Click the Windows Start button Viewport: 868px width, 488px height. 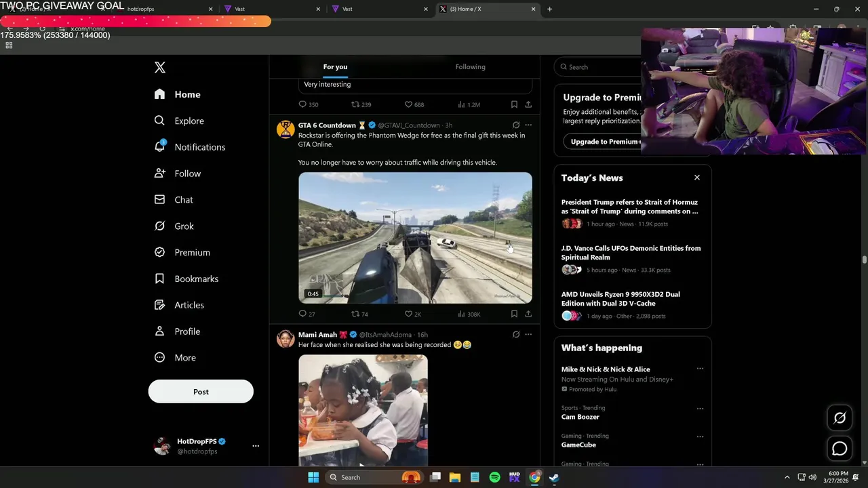[x=313, y=477]
